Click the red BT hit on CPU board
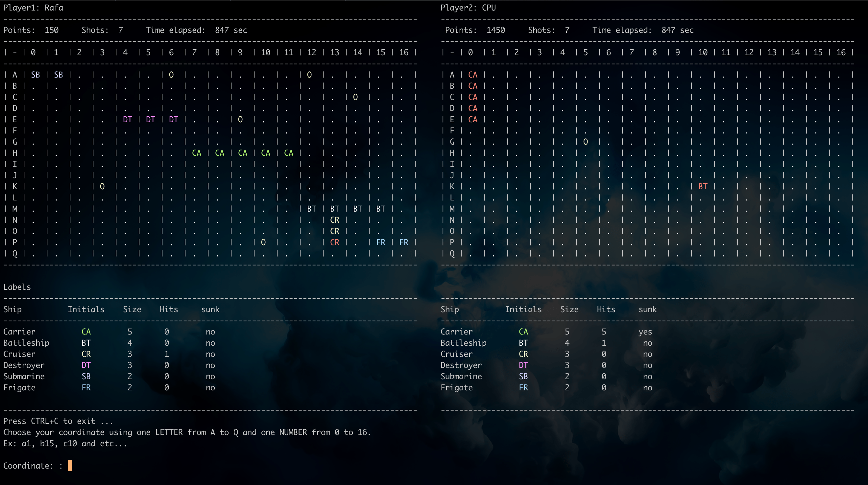The height and width of the screenshot is (485, 868). (x=703, y=186)
